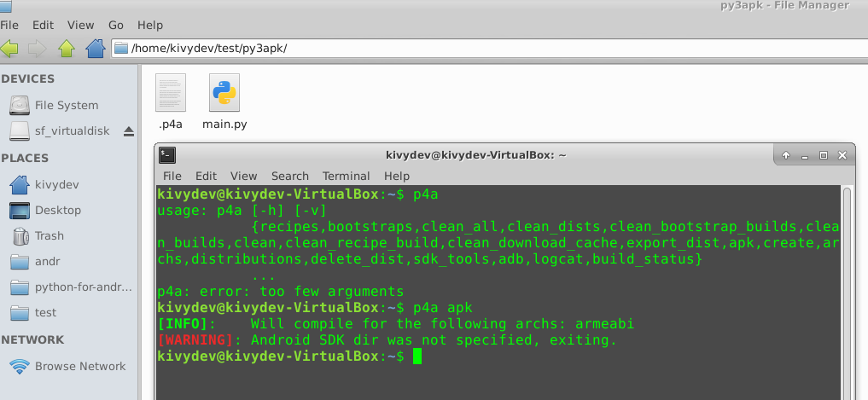The width and height of the screenshot is (868, 400).
Task: Open File Manager's Help menu
Action: [150, 25]
